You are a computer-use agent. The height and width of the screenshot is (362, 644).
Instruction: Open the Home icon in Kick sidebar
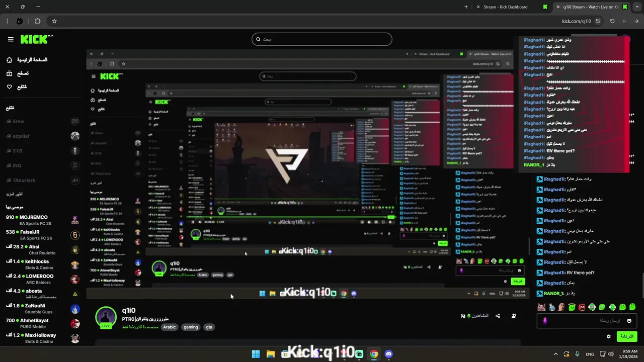9,60
